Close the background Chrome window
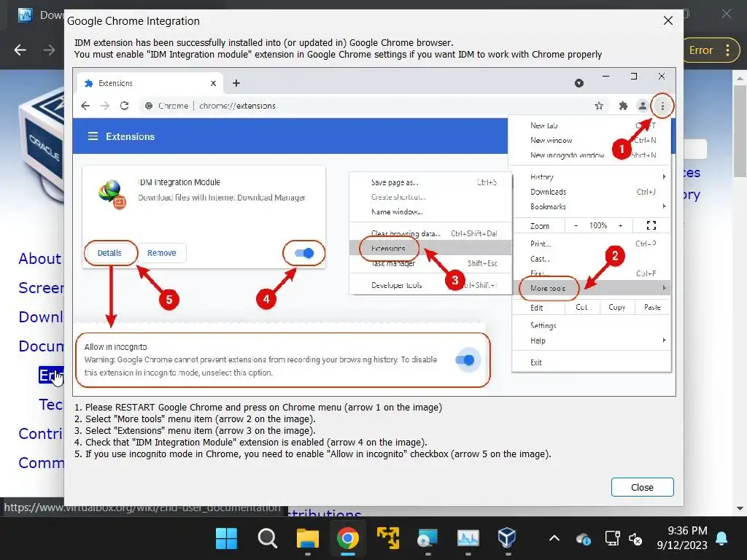Screen dimensions: 747x560 tap(726, 14)
